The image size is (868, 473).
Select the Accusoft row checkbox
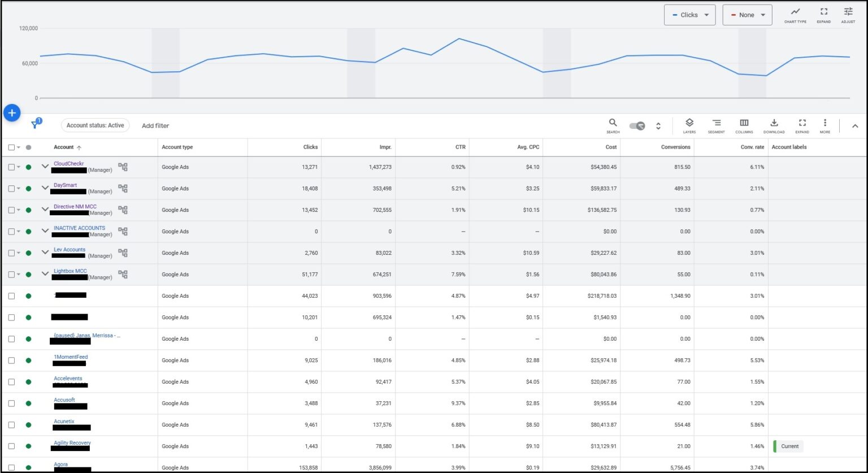click(x=11, y=403)
